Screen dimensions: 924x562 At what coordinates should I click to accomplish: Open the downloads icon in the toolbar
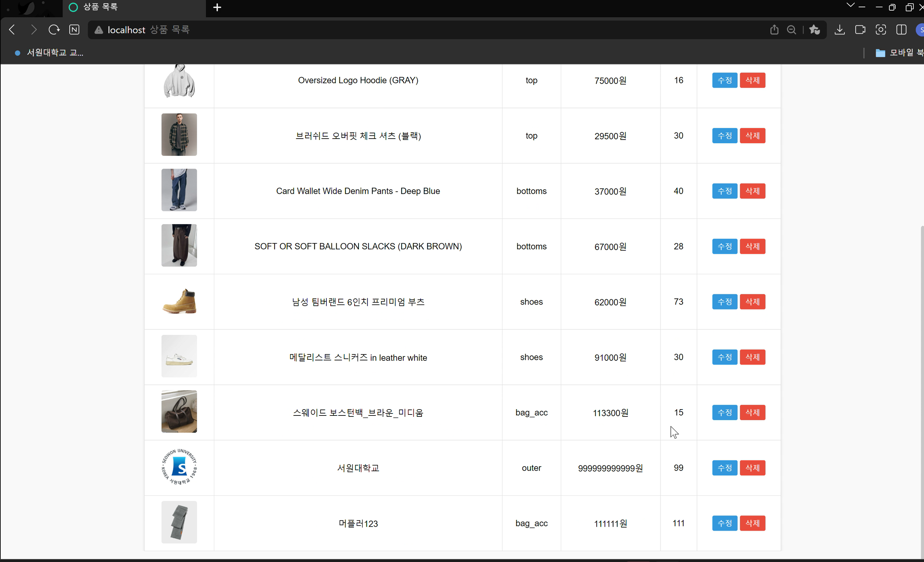pyautogui.click(x=839, y=30)
